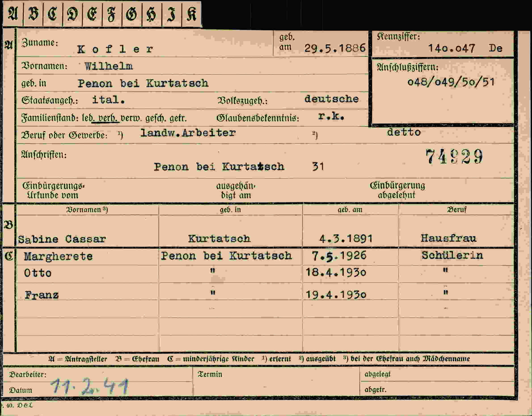This screenshot has width=532, height=416.
Task: Click the child name "Margherete"
Action: point(58,256)
